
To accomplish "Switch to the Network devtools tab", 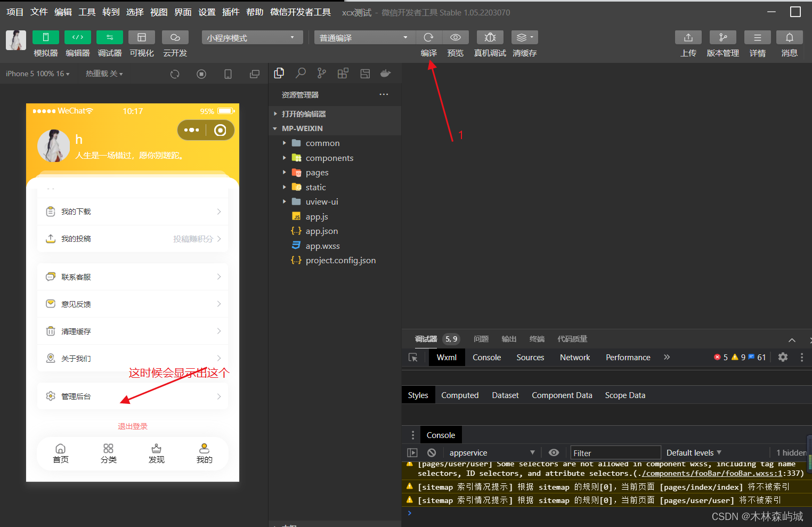I will click(x=575, y=358).
